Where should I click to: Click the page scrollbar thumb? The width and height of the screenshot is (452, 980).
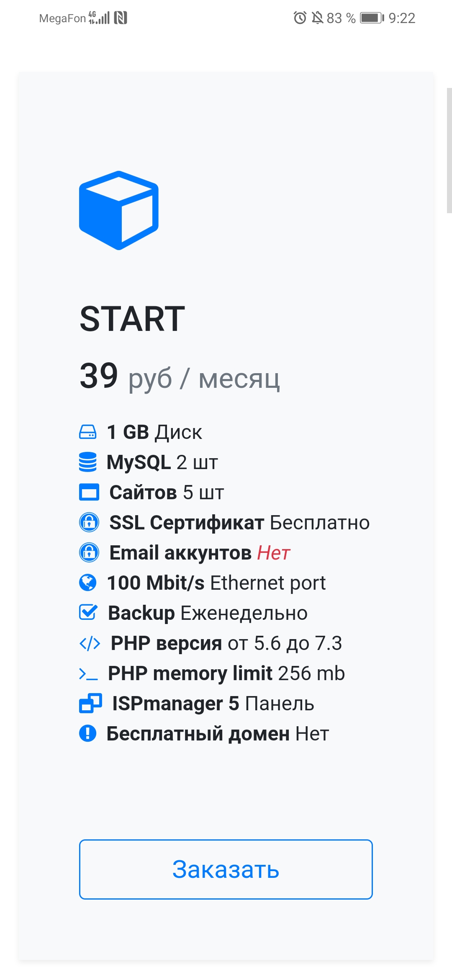pyautogui.click(x=449, y=151)
